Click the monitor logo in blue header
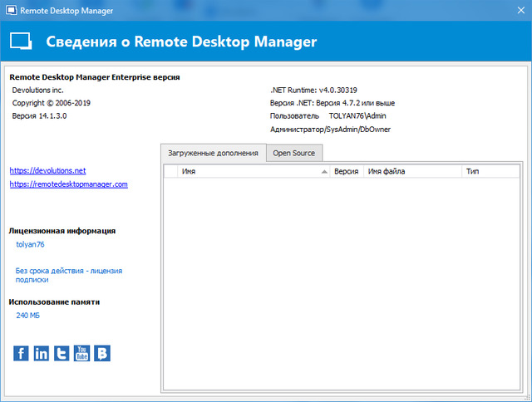The height and width of the screenshot is (402, 532). (21, 42)
